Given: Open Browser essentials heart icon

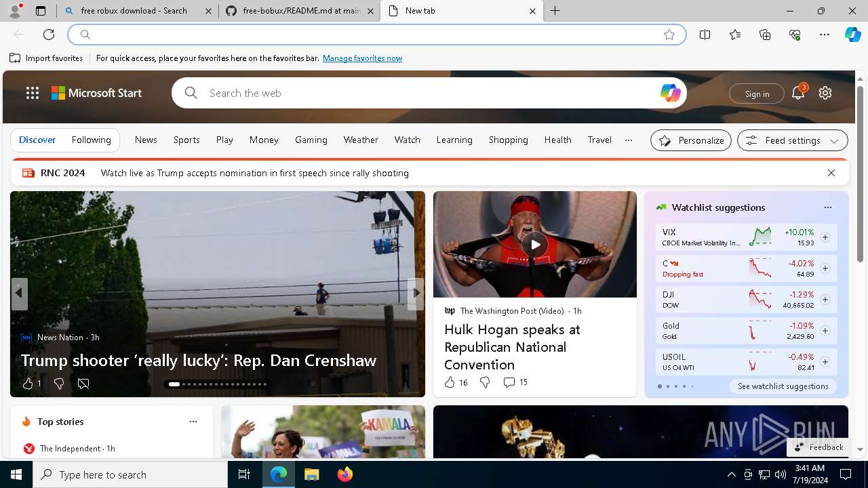Looking at the screenshot, I should click(x=795, y=35).
